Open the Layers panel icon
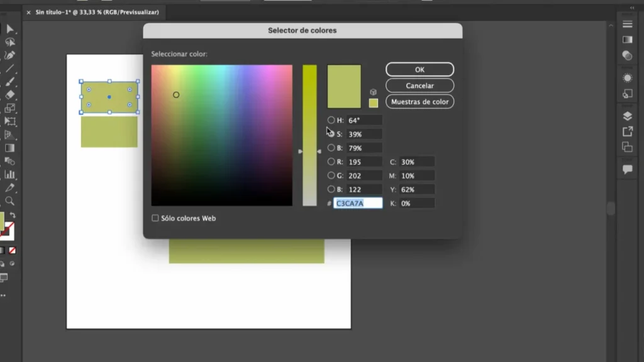 (627, 116)
